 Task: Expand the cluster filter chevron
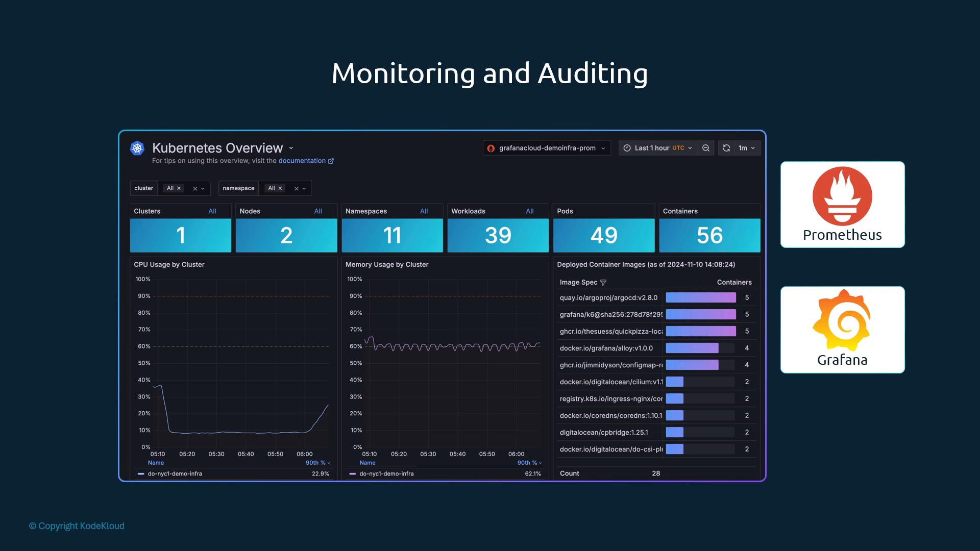coord(203,189)
